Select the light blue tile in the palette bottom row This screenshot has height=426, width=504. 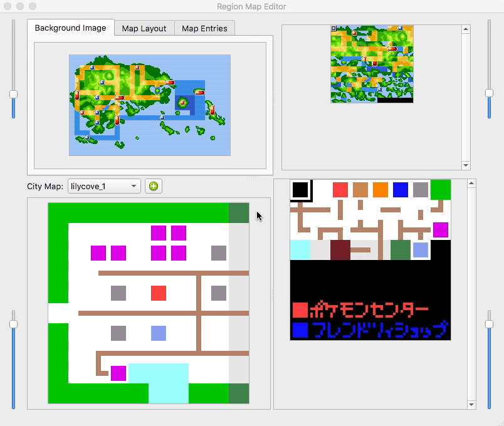421,249
